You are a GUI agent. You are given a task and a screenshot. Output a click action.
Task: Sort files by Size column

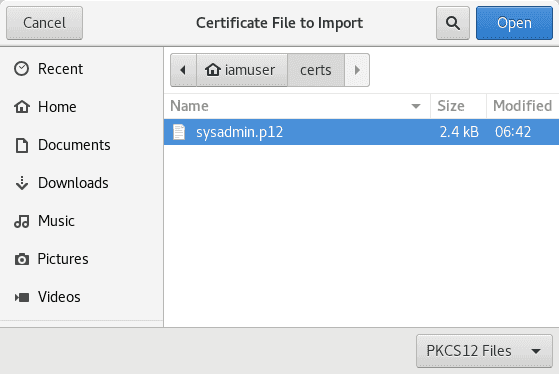click(458, 106)
